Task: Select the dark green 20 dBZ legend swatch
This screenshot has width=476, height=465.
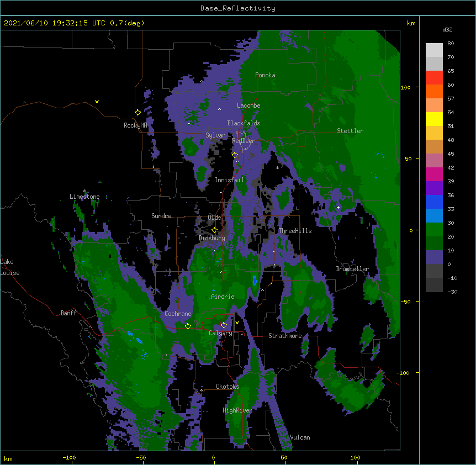Action: [434, 243]
